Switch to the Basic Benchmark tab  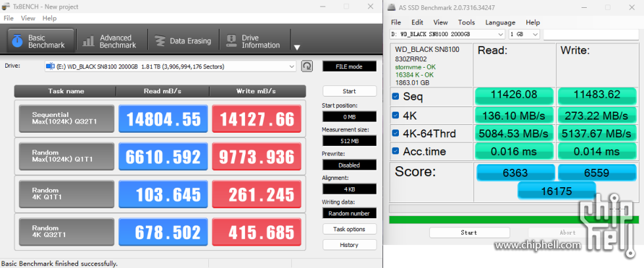pos(41,41)
